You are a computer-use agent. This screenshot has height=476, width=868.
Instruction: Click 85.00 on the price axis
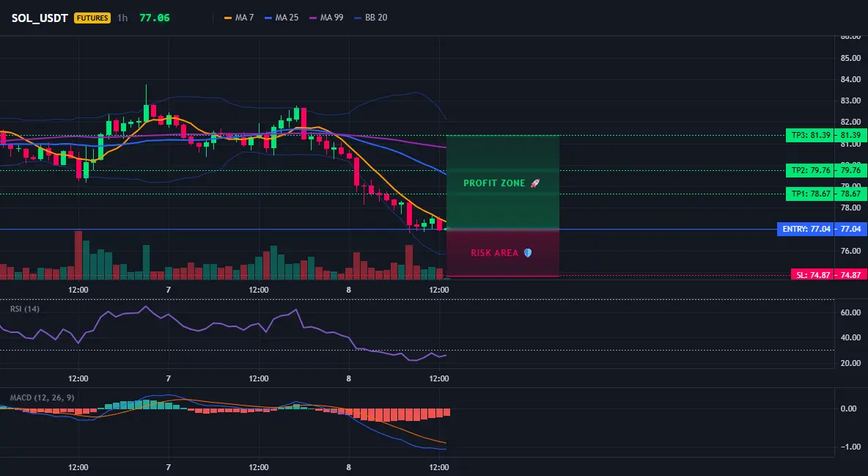[850, 58]
